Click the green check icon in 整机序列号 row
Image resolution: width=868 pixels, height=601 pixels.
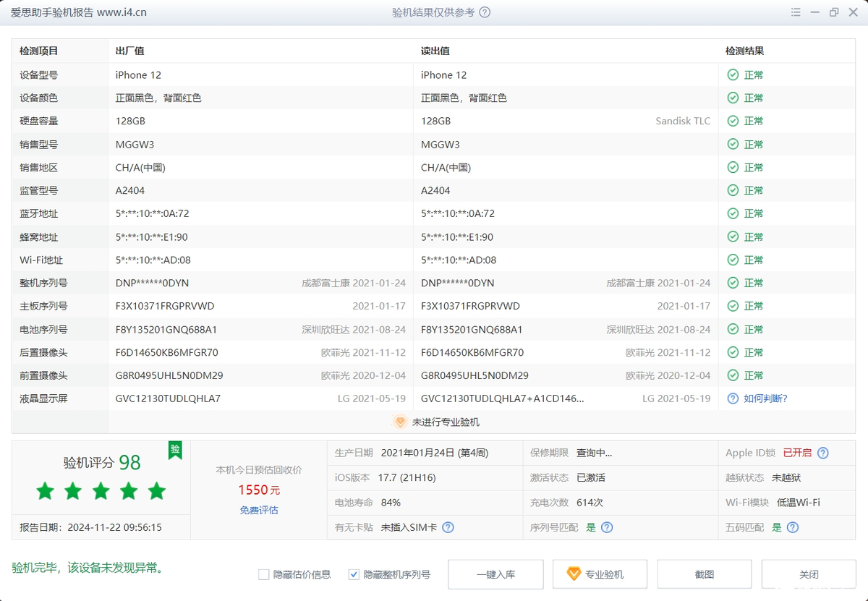click(733, 283)
